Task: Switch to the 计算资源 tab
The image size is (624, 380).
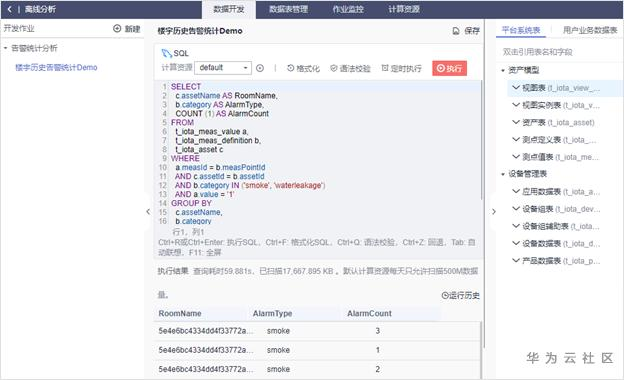Action: 404,9
